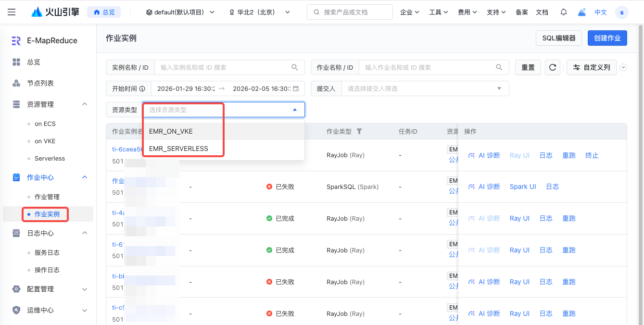Choose the EMR_SERVERLESS option
Image resolution: width=644 pixels, height=325 pixels.
pyautogui.click(x=178, y=149)
